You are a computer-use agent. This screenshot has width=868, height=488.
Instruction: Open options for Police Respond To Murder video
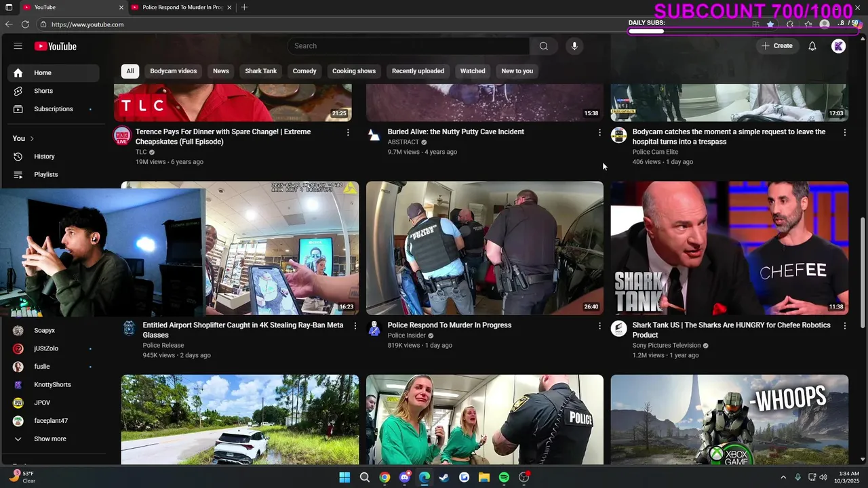(x=599, y=326)
